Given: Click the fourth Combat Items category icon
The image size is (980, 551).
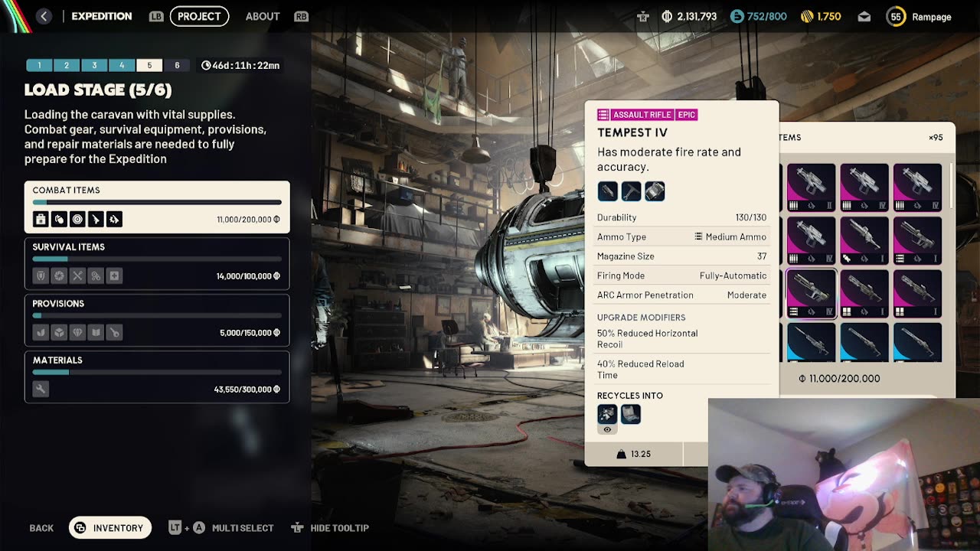Looking at the screenshot, I should [96, 220].
